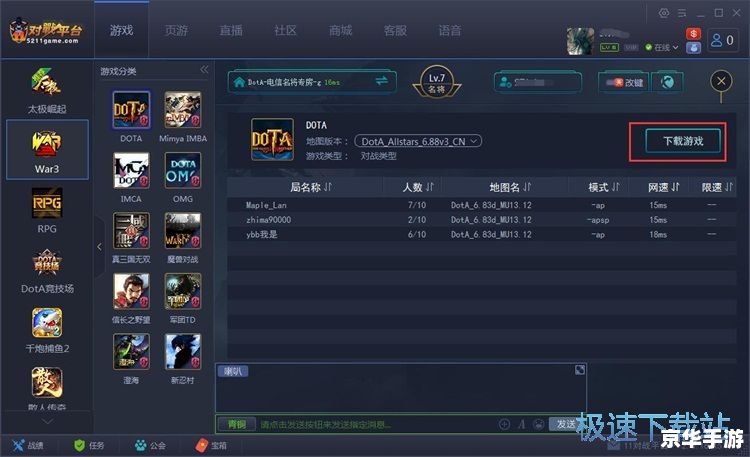Click the DotA-电信名将专房 room selector
750x457 pixels.
pos(312,82)
